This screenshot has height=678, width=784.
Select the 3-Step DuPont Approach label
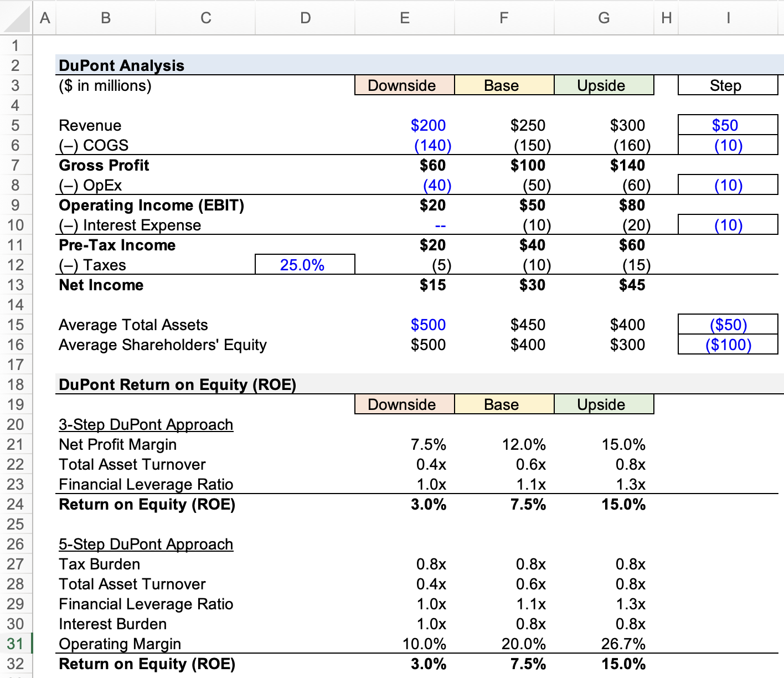[146, 424]
